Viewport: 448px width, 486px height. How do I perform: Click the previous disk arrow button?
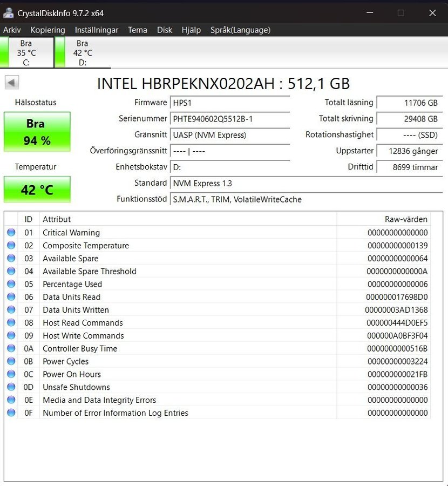tap(12, 83)
